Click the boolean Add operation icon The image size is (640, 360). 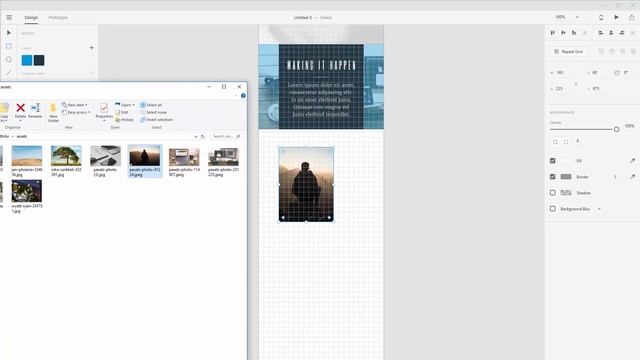click(x=601, y=51)
